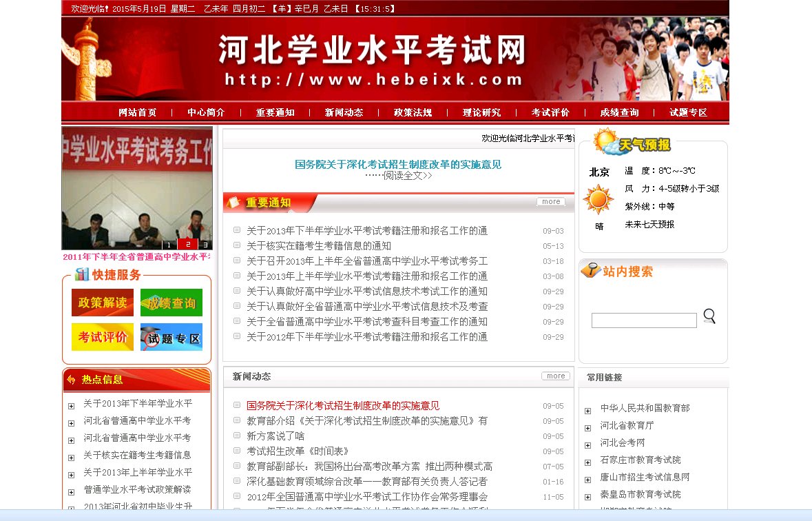
Task: Click the more button in the 重要通知 section
Action: (551, 201)
